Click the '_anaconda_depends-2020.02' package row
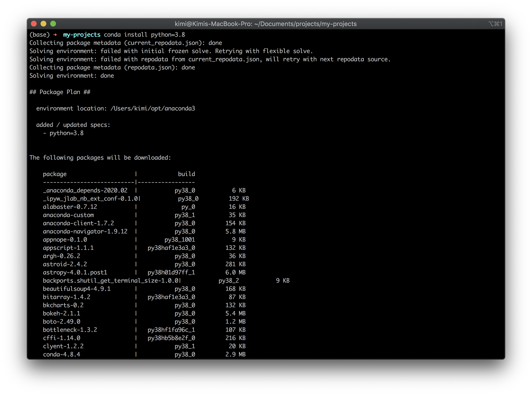Viewport: 532px width, 395px height. [x=144, y=191]
